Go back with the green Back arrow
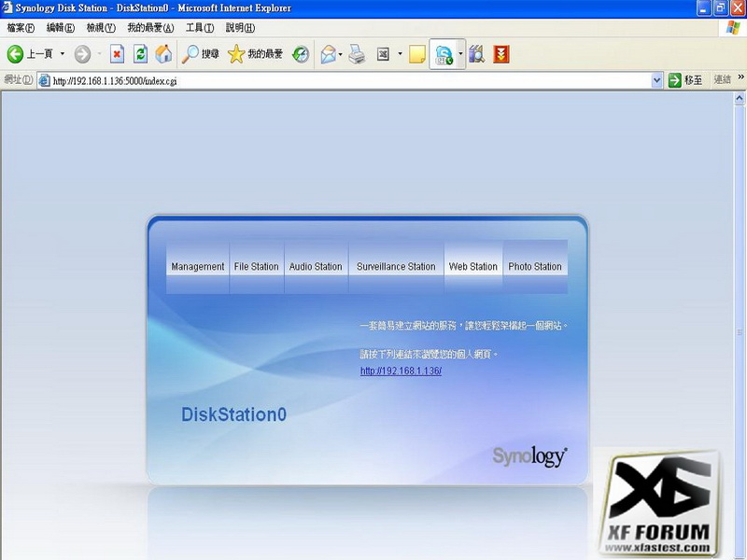The width and height of the screenshot is (747, 560). (15, 54)
